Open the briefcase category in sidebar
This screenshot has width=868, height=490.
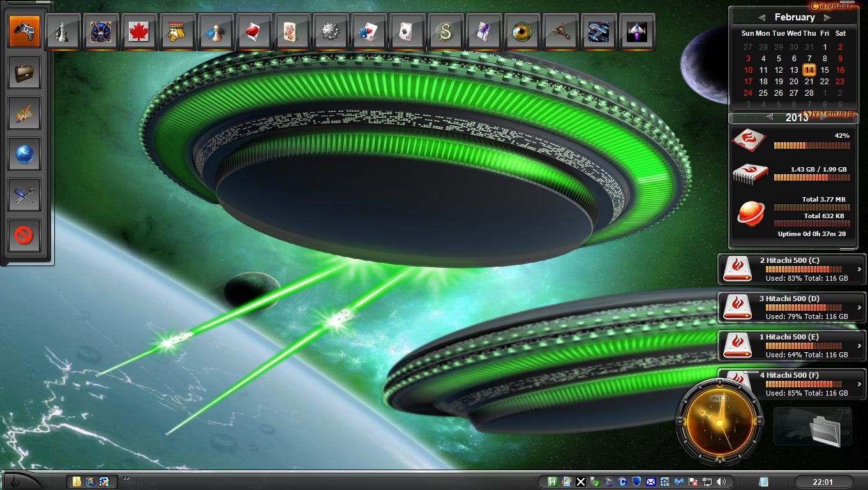point(25,73)
